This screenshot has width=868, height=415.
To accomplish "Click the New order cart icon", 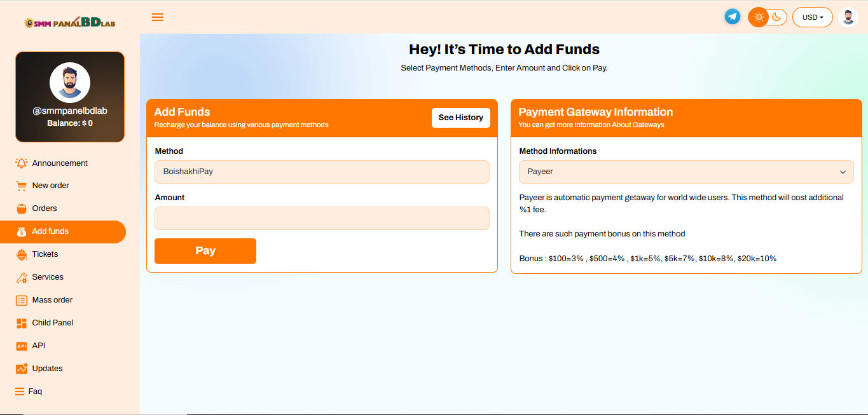I will 22,186.
